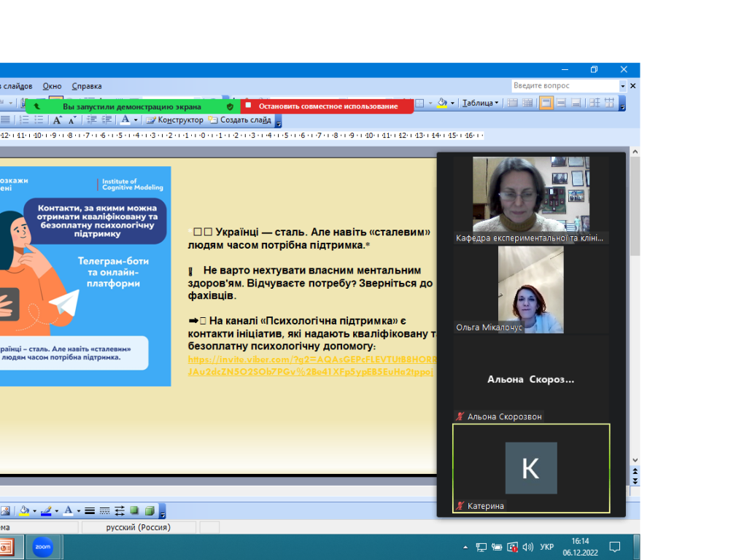
Task: Open table fill color dropdown arrow
Action: pyautogui.click(x=452, y=103)
